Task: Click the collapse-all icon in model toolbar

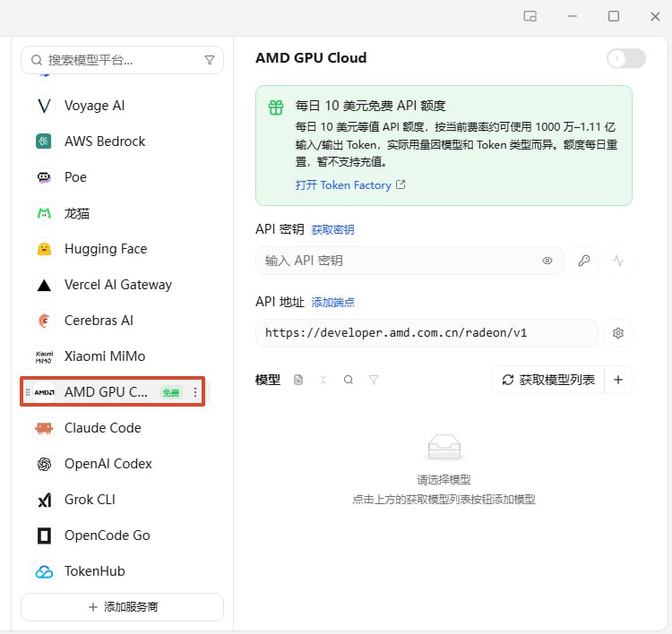Action: pos(323,380)
